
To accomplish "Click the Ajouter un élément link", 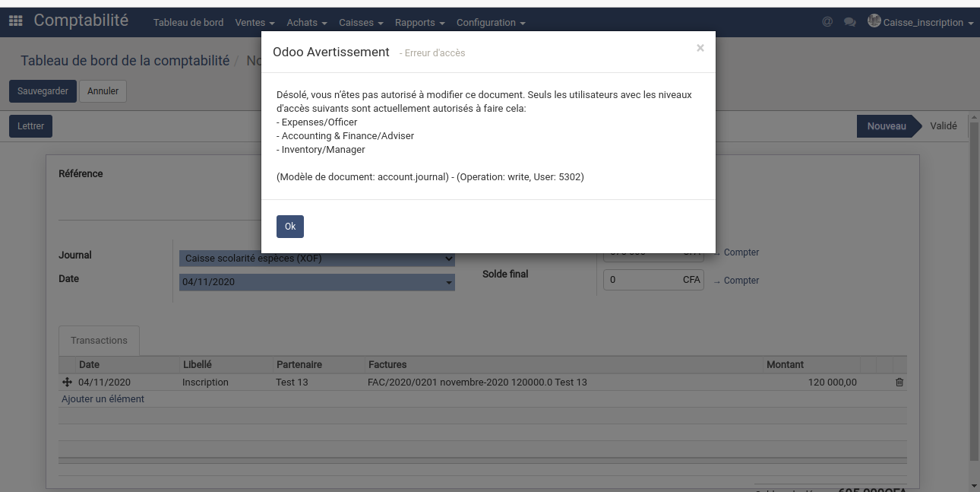I will pyautogui.click(x=103, y=399).
